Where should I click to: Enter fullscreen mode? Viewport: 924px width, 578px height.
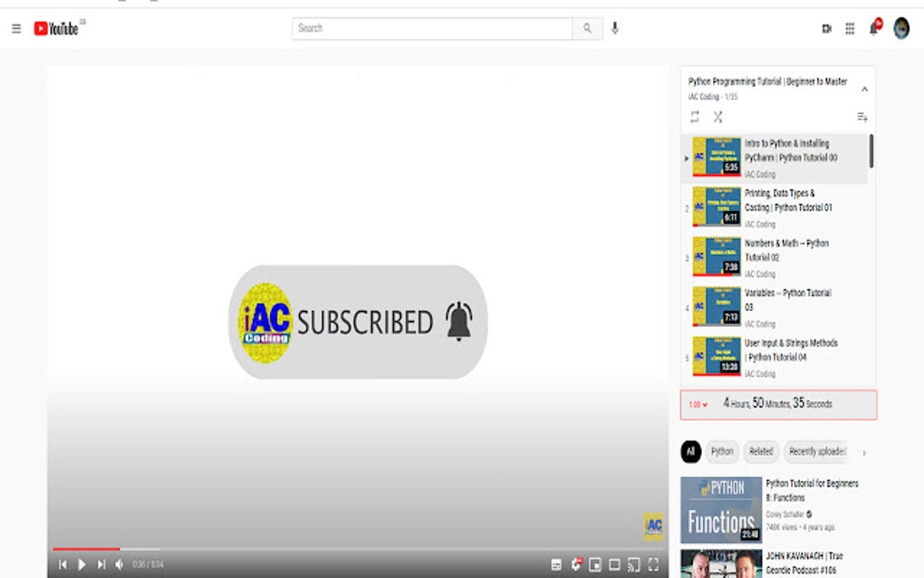coord(654,563)
